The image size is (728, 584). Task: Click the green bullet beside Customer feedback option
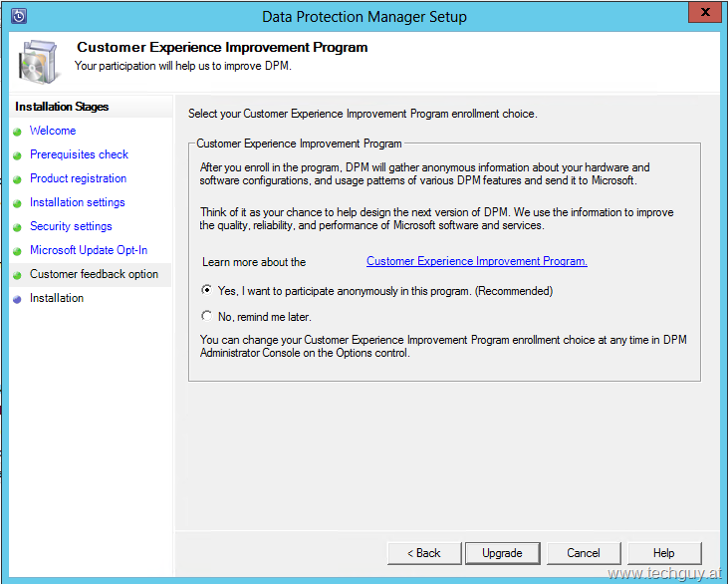(17, 275)
